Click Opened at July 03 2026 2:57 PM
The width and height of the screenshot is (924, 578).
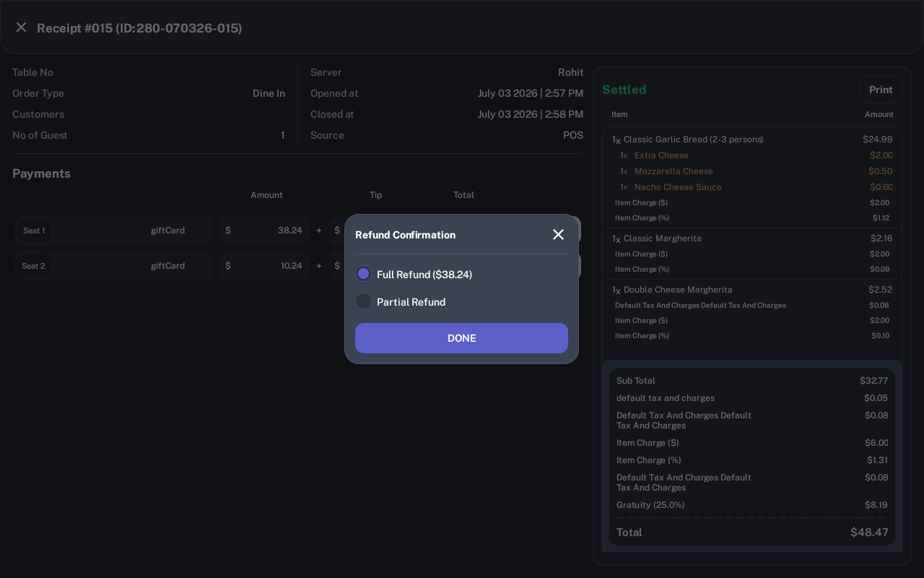pyautogui.click(x=530, y=93)
